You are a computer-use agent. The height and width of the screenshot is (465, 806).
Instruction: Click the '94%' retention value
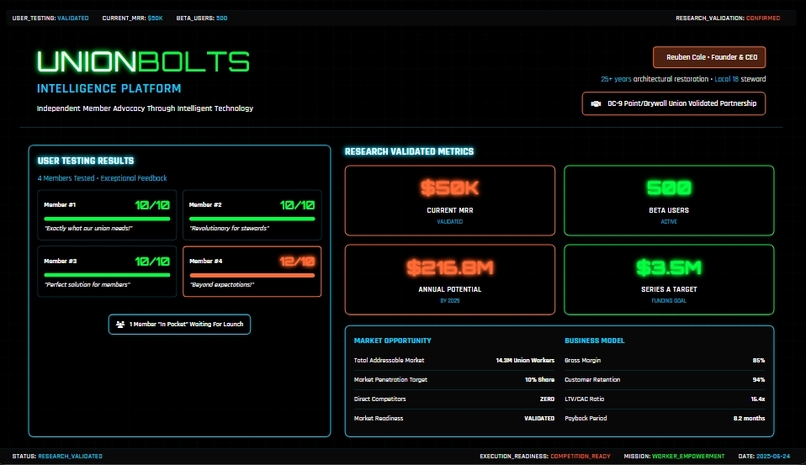tap(759, 380)
